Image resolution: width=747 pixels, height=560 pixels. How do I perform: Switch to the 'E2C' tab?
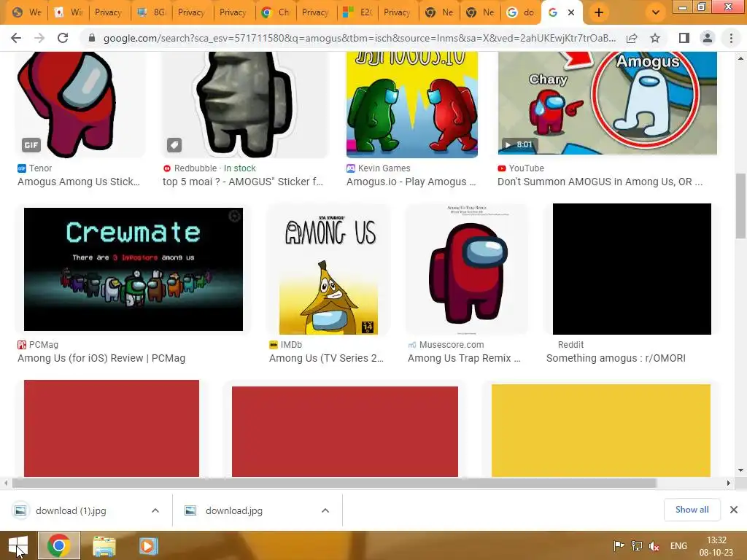click(357, 12)
